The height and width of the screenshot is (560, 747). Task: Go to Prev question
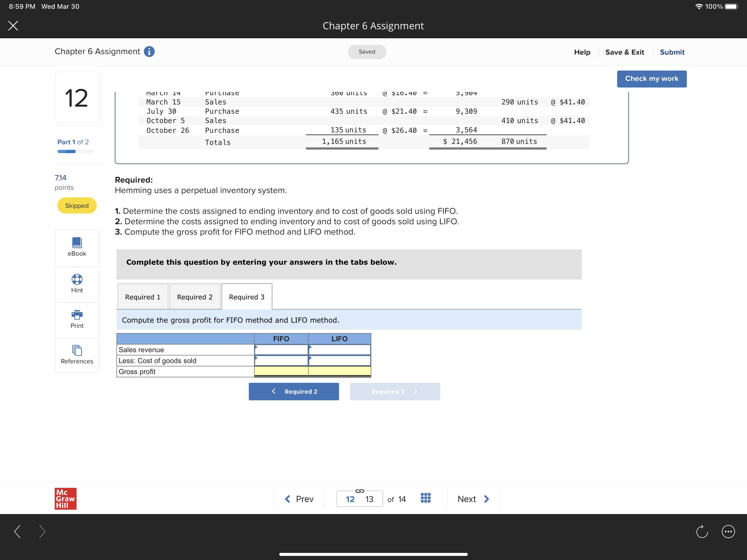[x=299, y=499]
